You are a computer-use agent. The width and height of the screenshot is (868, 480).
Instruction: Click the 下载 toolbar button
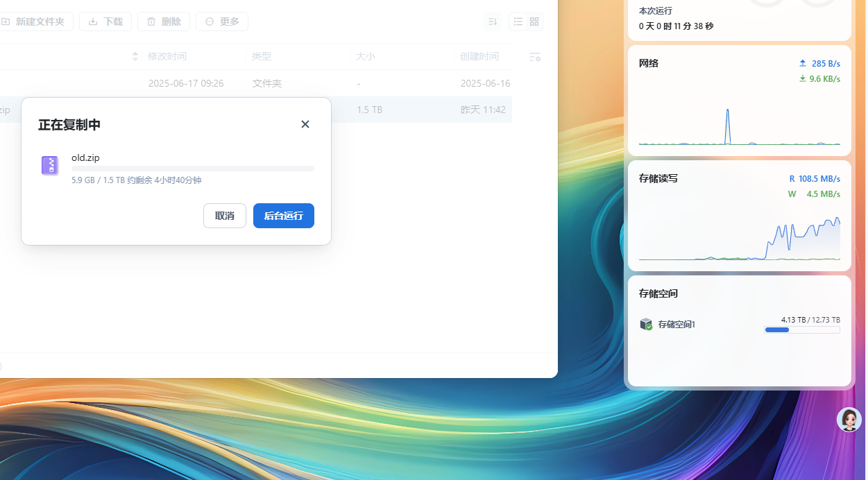pos(105,22)
